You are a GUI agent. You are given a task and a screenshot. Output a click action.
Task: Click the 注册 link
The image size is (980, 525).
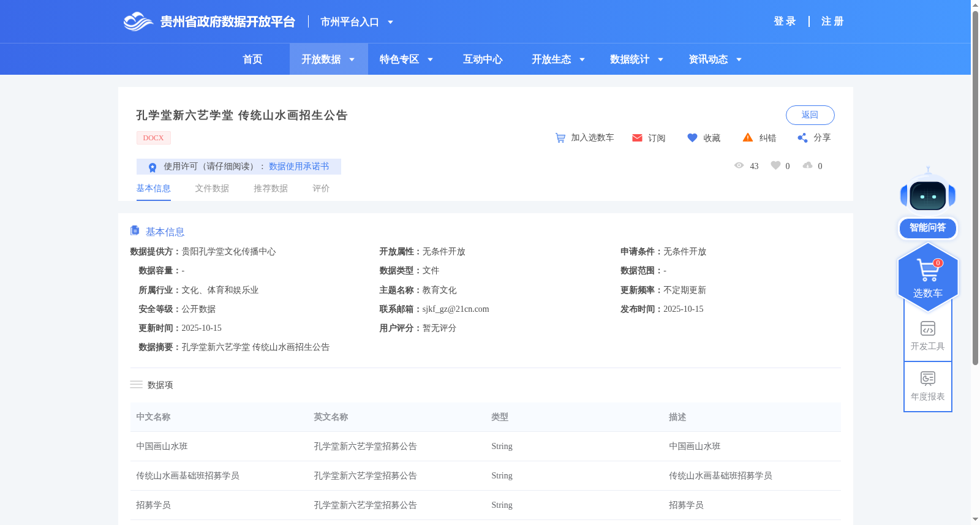pyautogui.click(x=832, y=21)
